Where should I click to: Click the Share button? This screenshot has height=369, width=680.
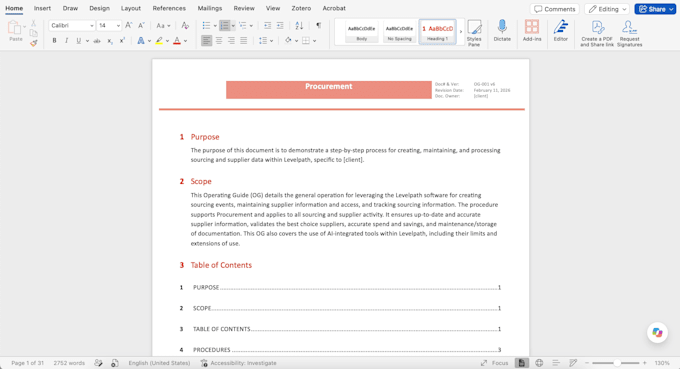click(x=655, y=9)
